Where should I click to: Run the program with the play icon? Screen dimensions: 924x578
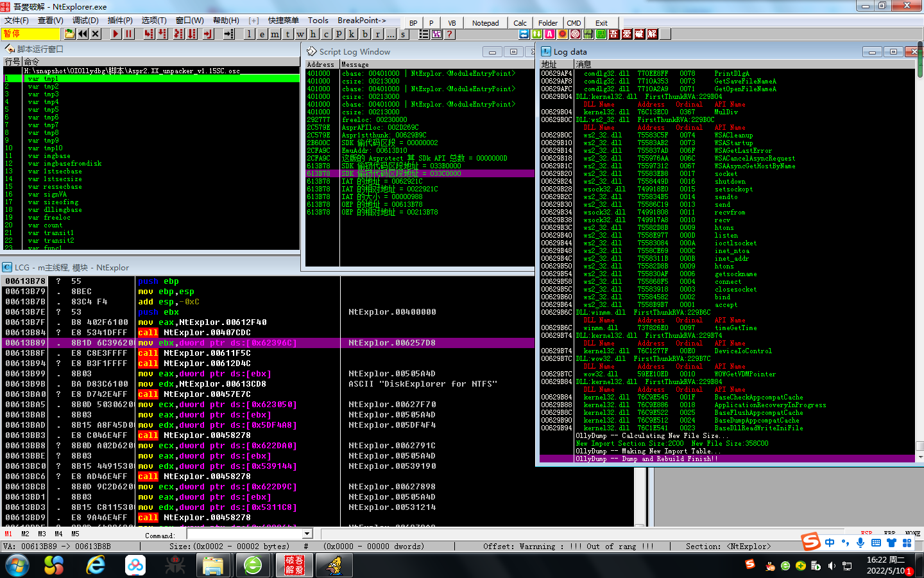[116, 34]
